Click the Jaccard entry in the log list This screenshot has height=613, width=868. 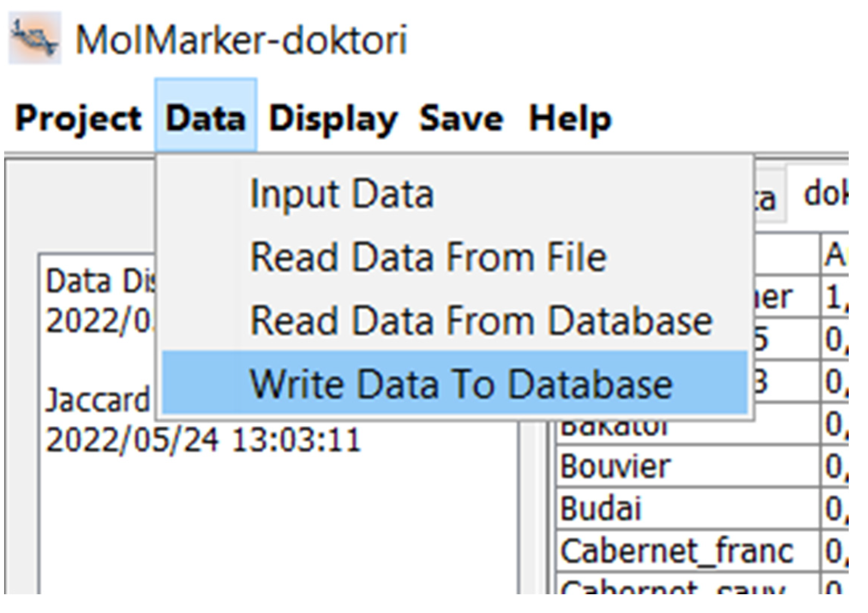pos(98,400)
